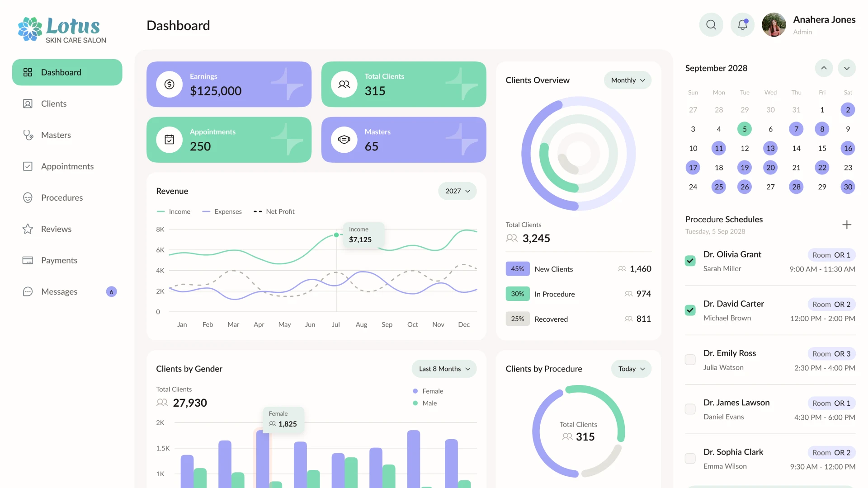Click the Lotus salon logo

(x=62, y=30)
